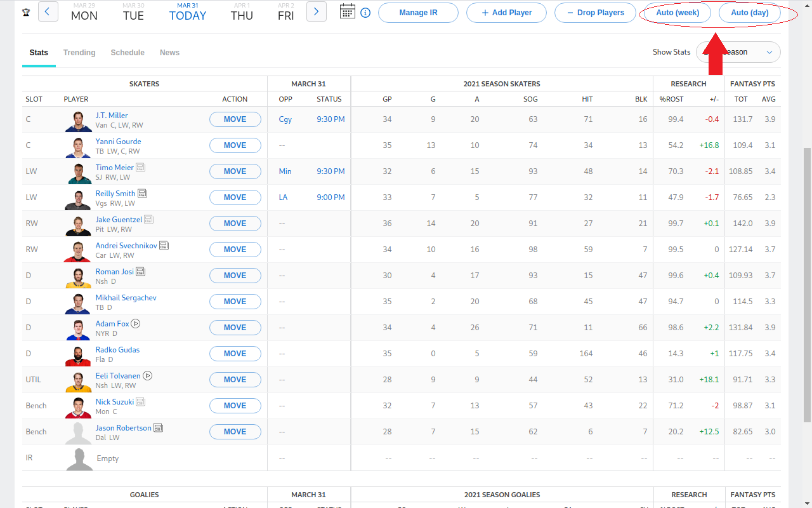The image size is (812, 508).
Task: Open Nick Suzuki news note icon
Action: pyautogui.click(x=141, y=402)
